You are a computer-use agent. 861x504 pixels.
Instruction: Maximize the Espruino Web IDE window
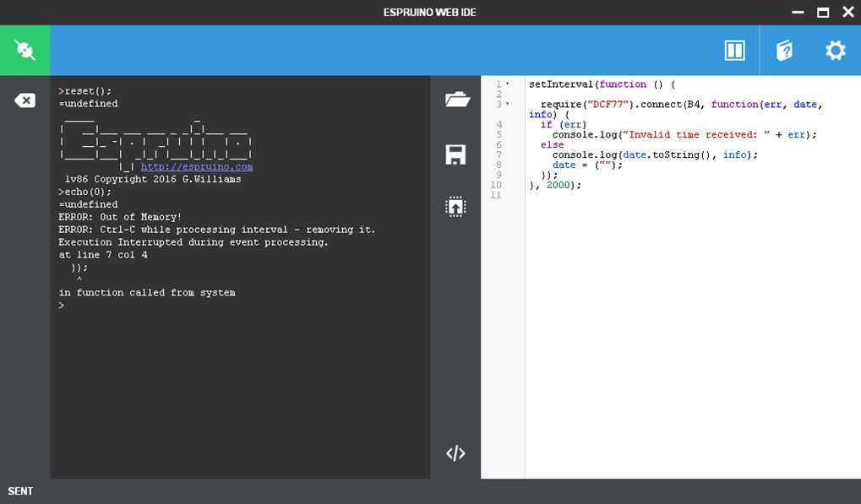coord(823,12)
